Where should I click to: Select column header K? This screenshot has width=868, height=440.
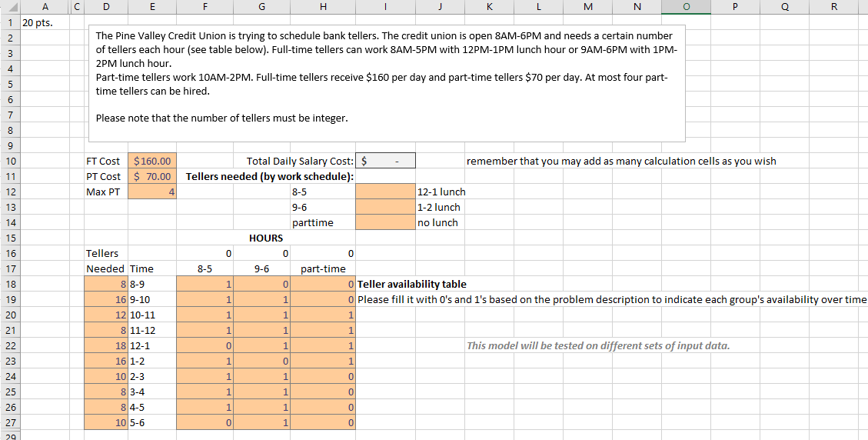[490, 7]
